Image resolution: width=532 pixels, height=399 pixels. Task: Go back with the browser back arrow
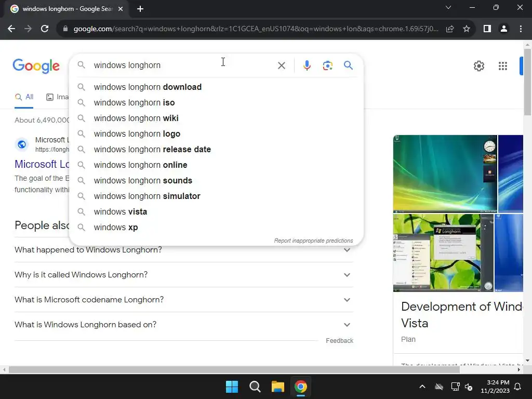tap(11, 29)
